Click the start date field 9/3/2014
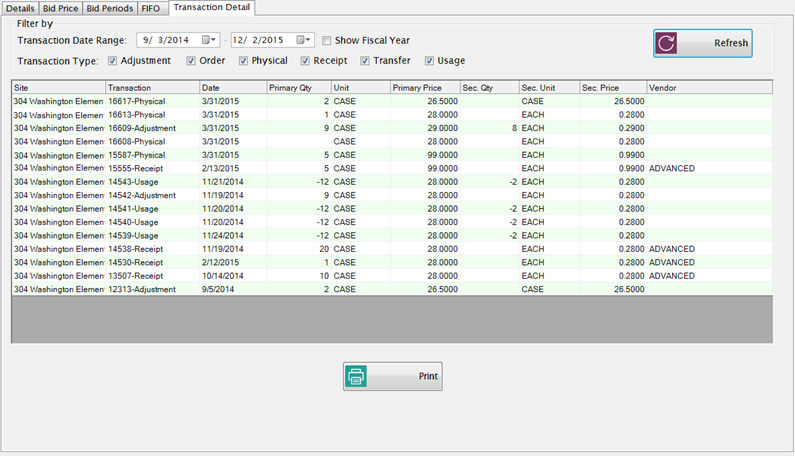The height and width of the screenshot is (456, 795). click(x=166, y=40)
